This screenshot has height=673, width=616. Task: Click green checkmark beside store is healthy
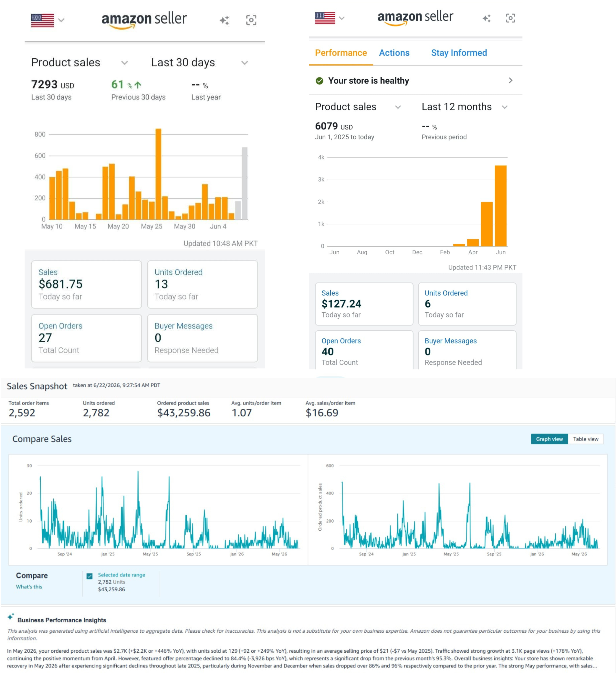point(319,81)
